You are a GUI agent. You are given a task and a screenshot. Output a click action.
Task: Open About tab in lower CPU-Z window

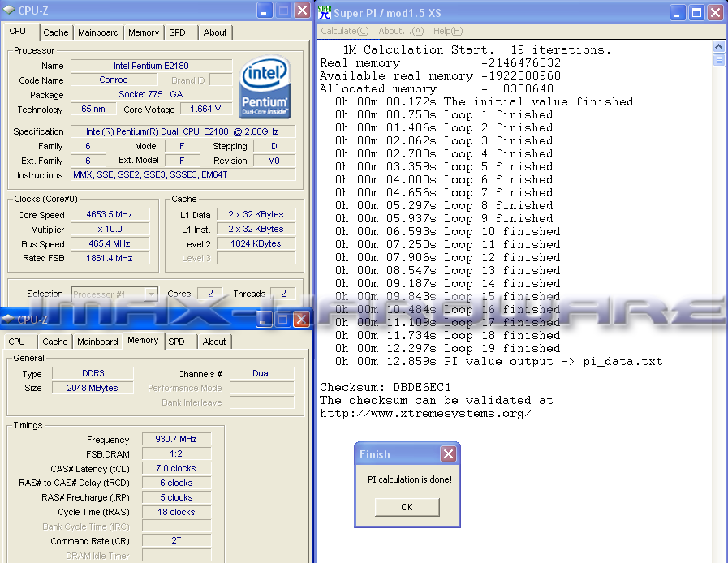pos(214,342)
